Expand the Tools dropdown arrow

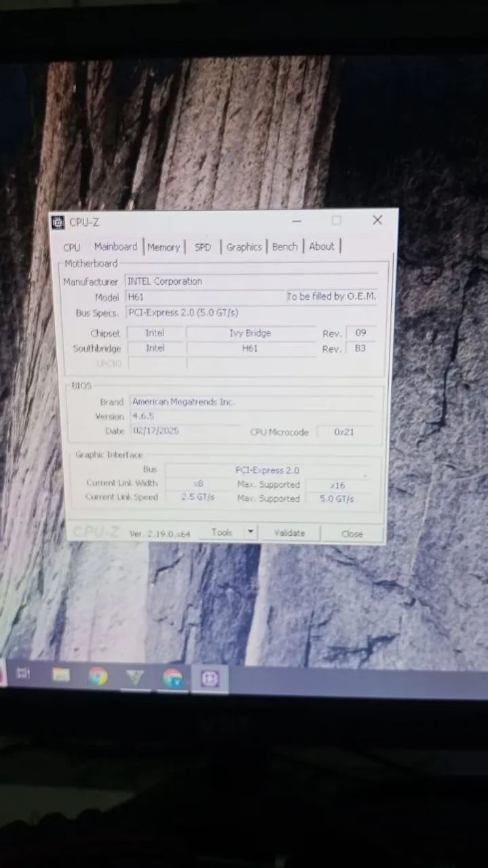click(250, 533)
